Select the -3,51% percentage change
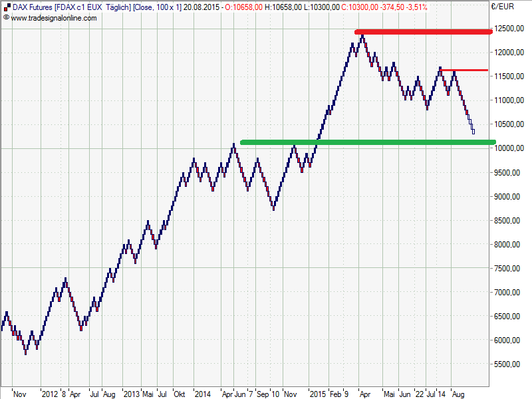 pyautogui.click(x=417, y=7)
